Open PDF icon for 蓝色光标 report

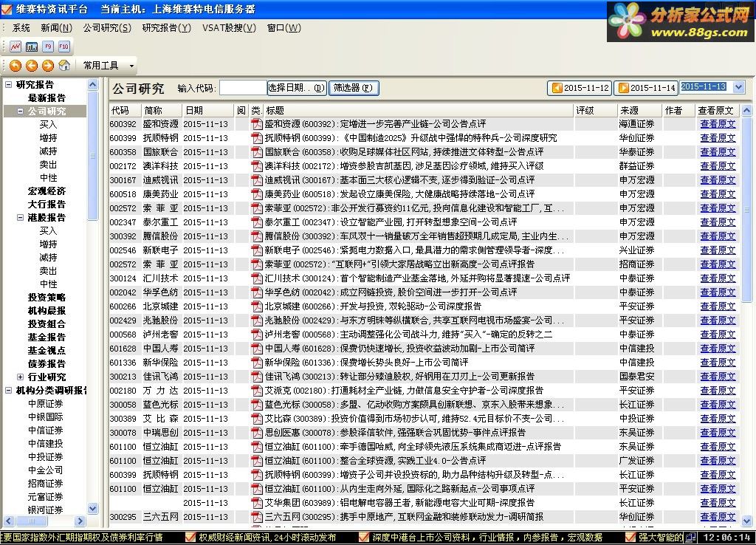257,405
